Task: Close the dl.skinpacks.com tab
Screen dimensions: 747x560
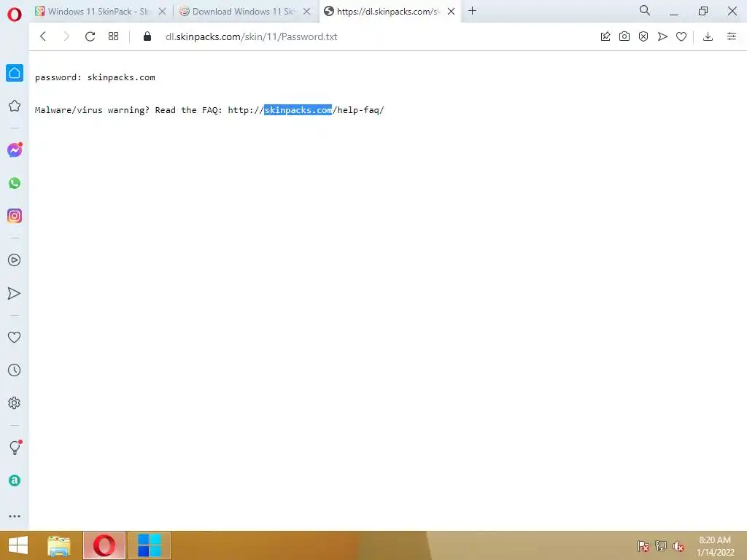Action: (x=451, y=12)
